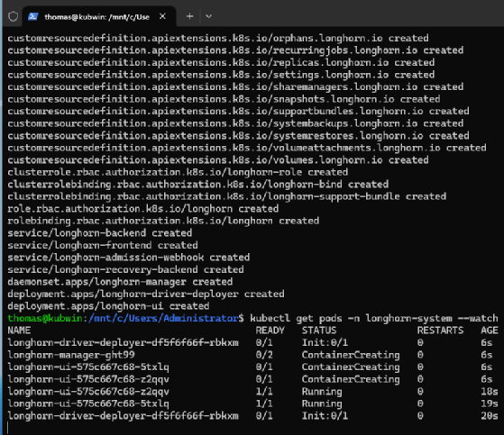Click the 'service/longhorn-admission-webhook created' line
Screen dimensions: 504x435
click(x=129, y=258)
